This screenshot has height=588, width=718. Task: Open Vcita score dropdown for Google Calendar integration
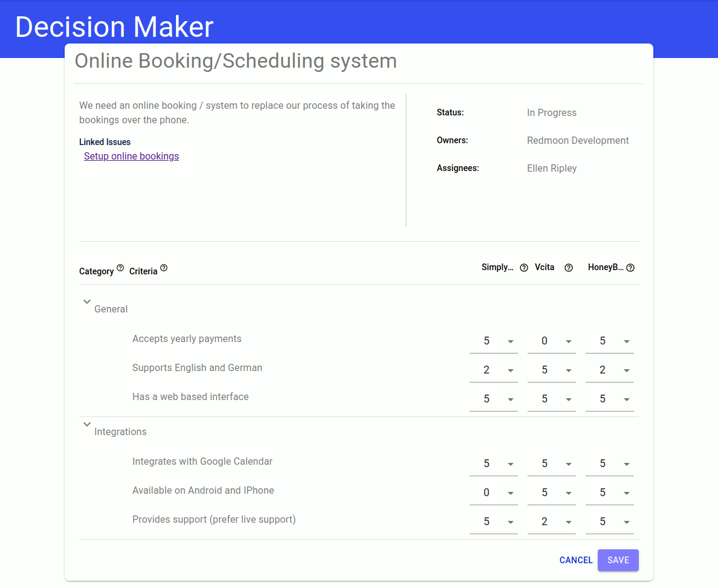click(551, 464)
